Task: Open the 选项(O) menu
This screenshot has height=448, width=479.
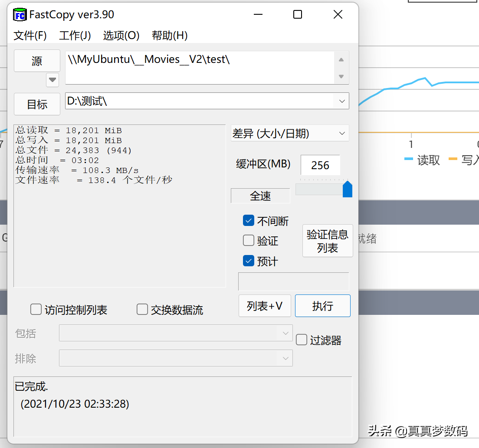Action: click(x=121, y=36)
